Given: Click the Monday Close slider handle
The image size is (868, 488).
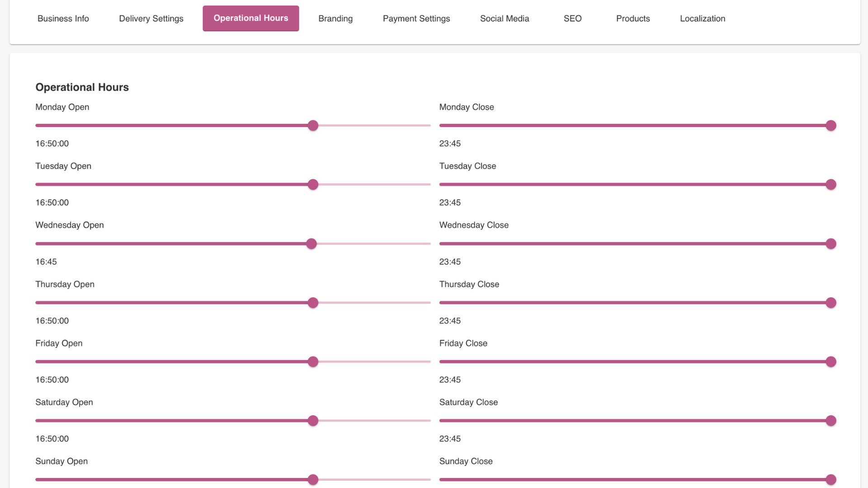Looking at the screenshot, I should [x=830, y=126].
